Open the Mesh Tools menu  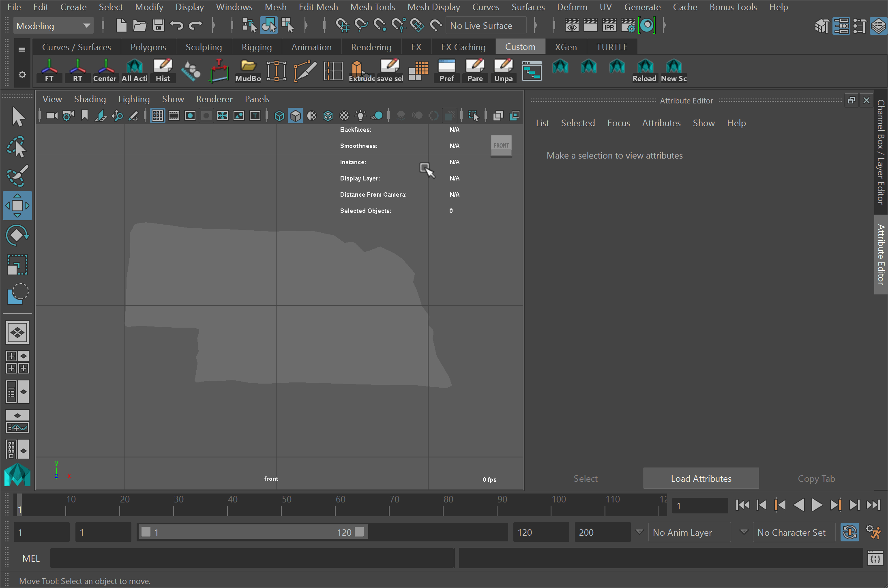click(x=373, y=7)
